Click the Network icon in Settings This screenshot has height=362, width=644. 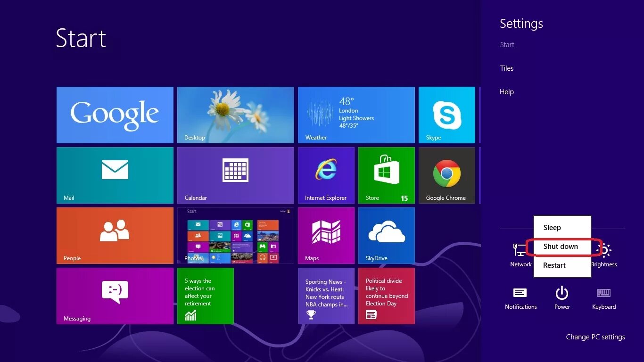[x=520, y=255]
